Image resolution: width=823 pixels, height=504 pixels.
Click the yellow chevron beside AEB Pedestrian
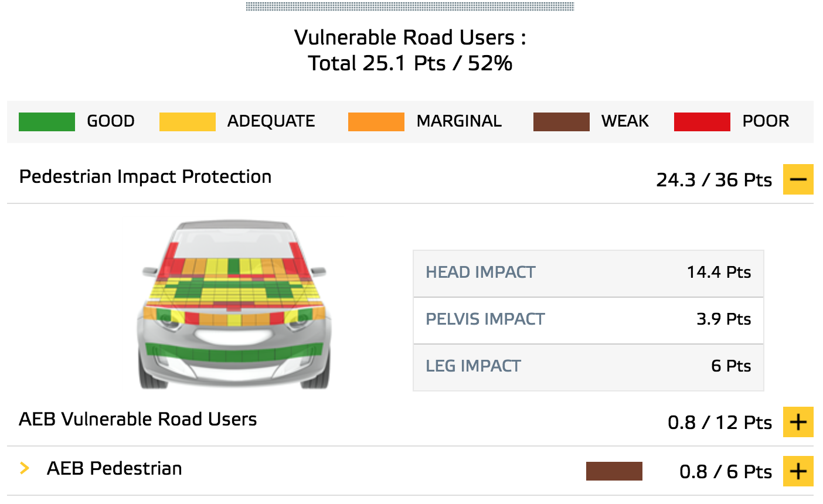coord(25,468)
